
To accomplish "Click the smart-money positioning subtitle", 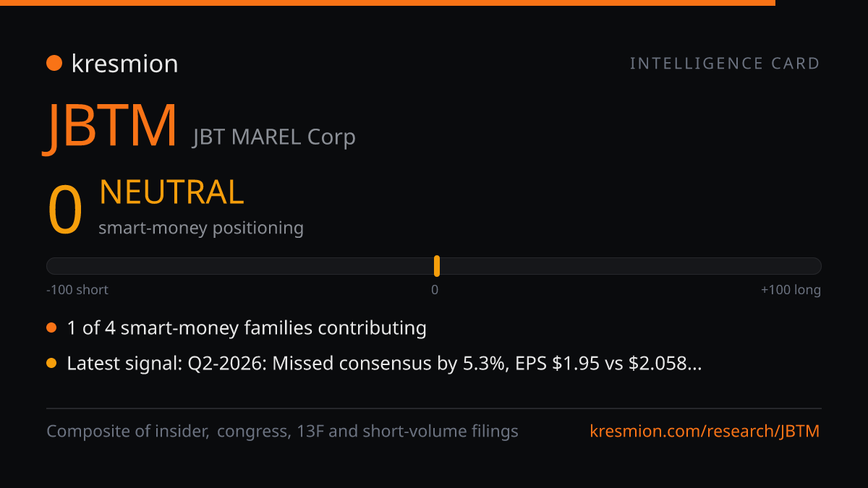I will [201, 228].
